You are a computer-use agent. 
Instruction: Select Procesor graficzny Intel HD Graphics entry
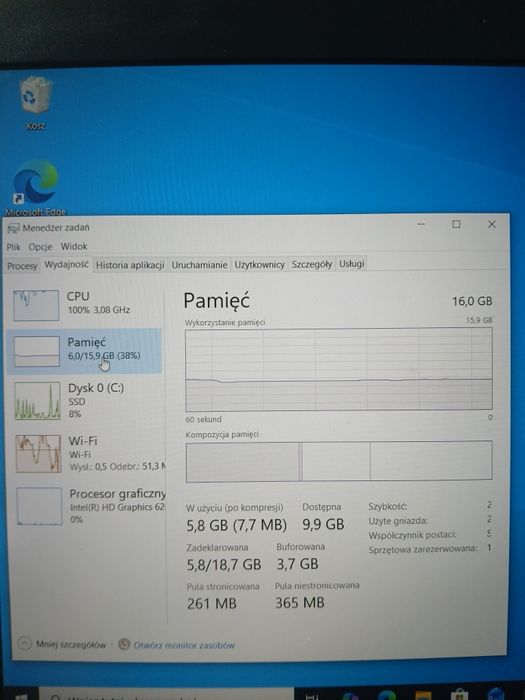87,506
